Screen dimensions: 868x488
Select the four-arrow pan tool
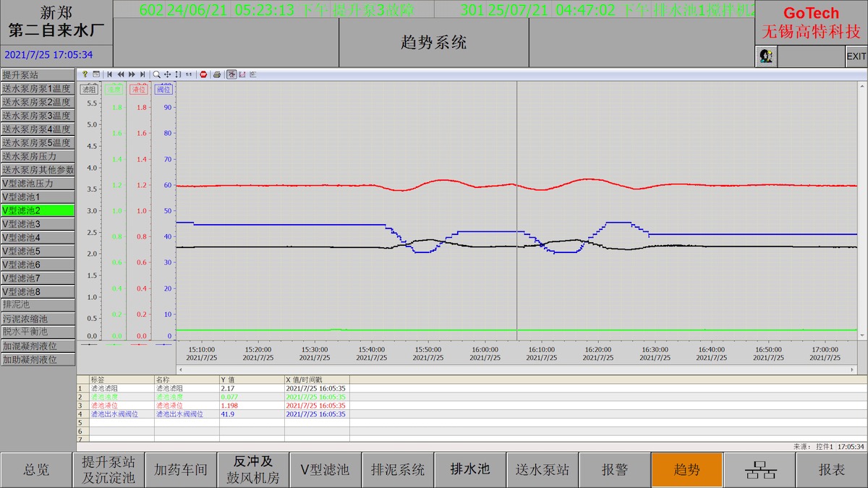pyautogui.click(x=167, y=74)
